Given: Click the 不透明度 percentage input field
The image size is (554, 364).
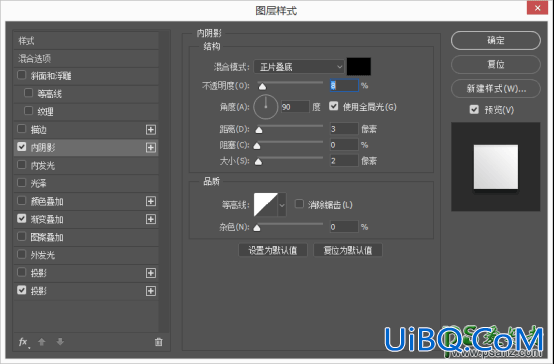Looking at the screenshot, I should point(344,86).
